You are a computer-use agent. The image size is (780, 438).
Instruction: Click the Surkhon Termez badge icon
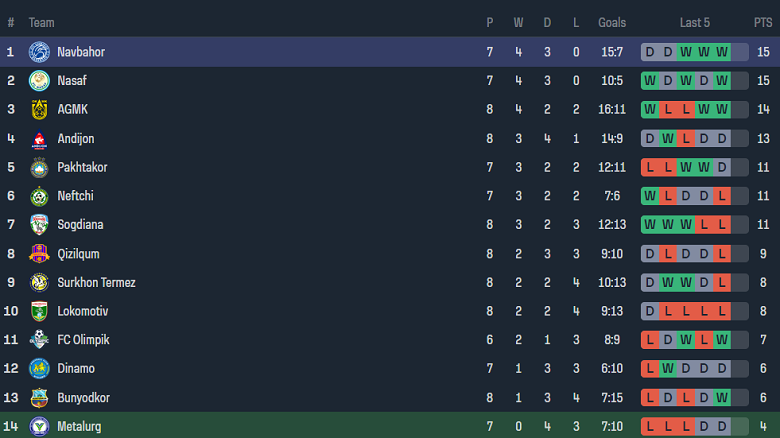pyautogui.click(x=39, y=283)
